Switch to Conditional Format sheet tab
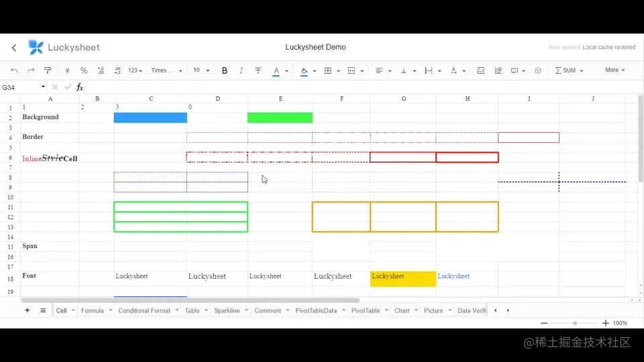The height and width of the screenshot is (362, 644). tap(144, 310)
